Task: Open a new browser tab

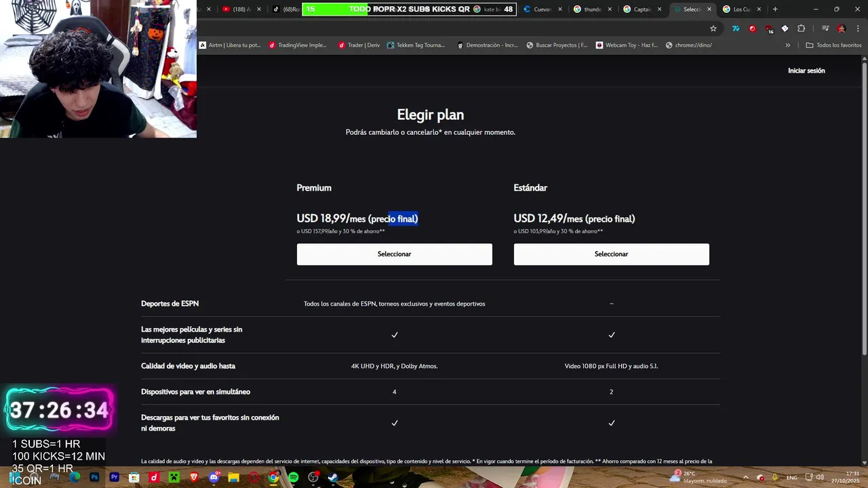Action: (775, 9)
